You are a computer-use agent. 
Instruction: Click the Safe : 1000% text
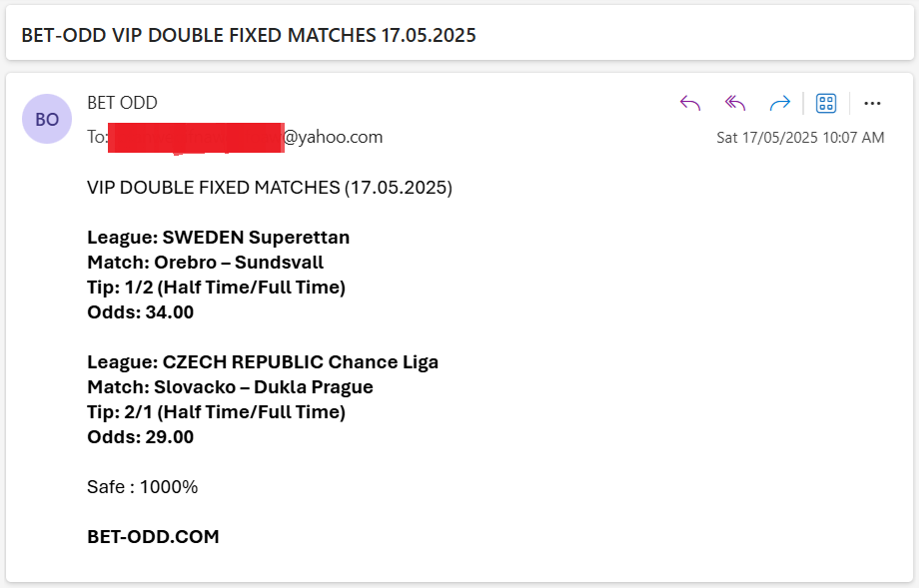click(x=143, y=487)
